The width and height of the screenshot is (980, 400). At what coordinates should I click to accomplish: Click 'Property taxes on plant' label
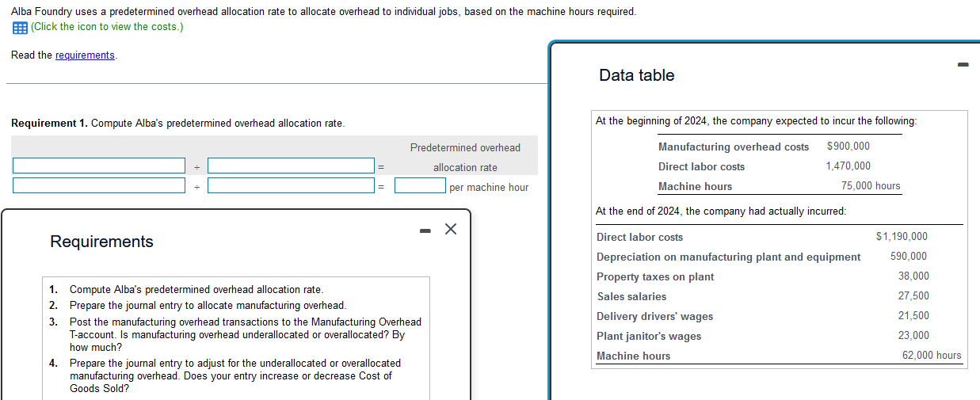coord(655,277)
